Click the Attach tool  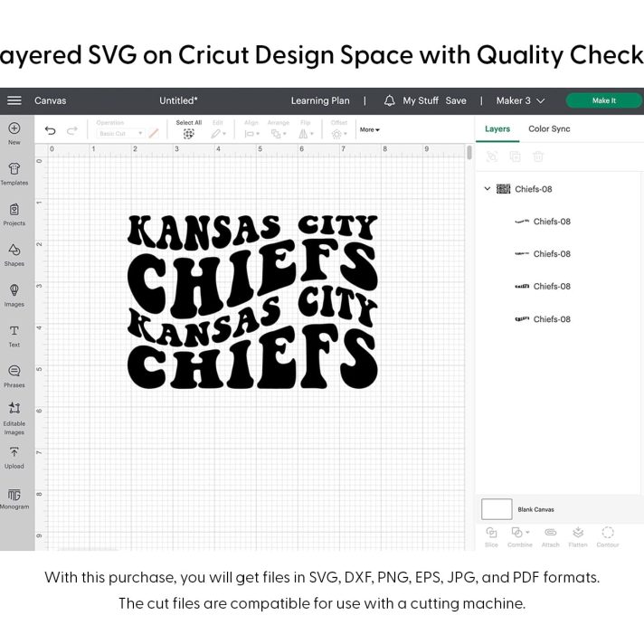click(550, 536)
